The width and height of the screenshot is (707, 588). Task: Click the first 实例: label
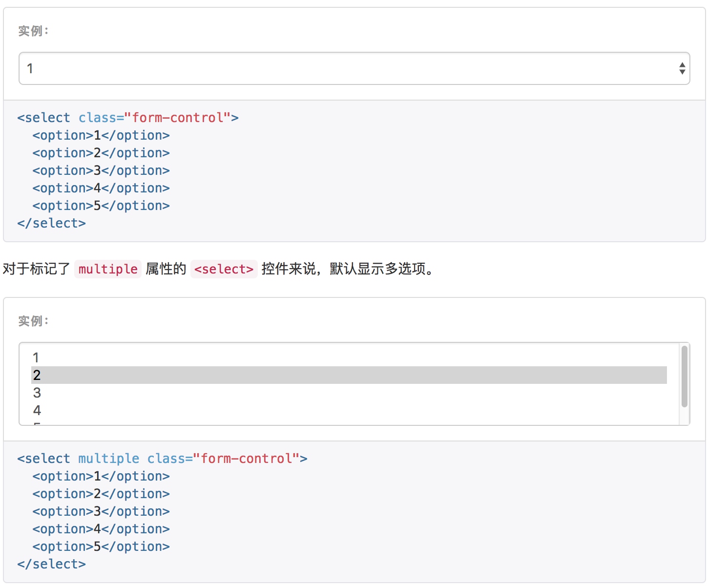33,31
